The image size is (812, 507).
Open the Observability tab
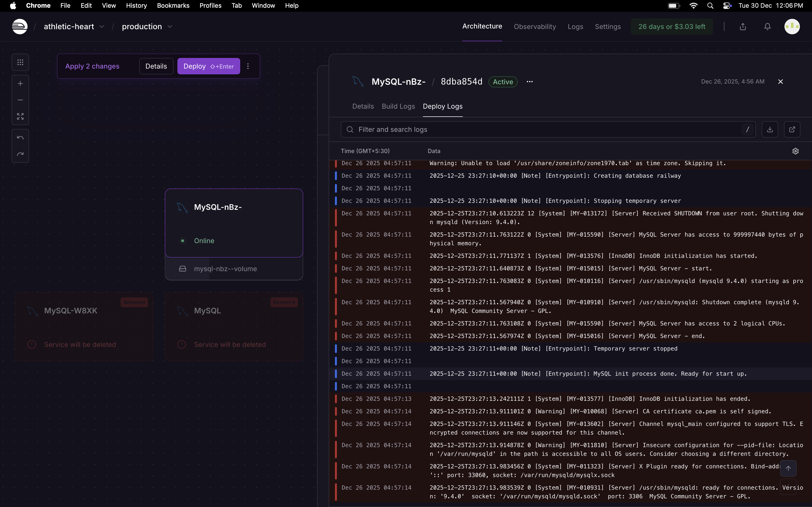(x=535, y=27)
